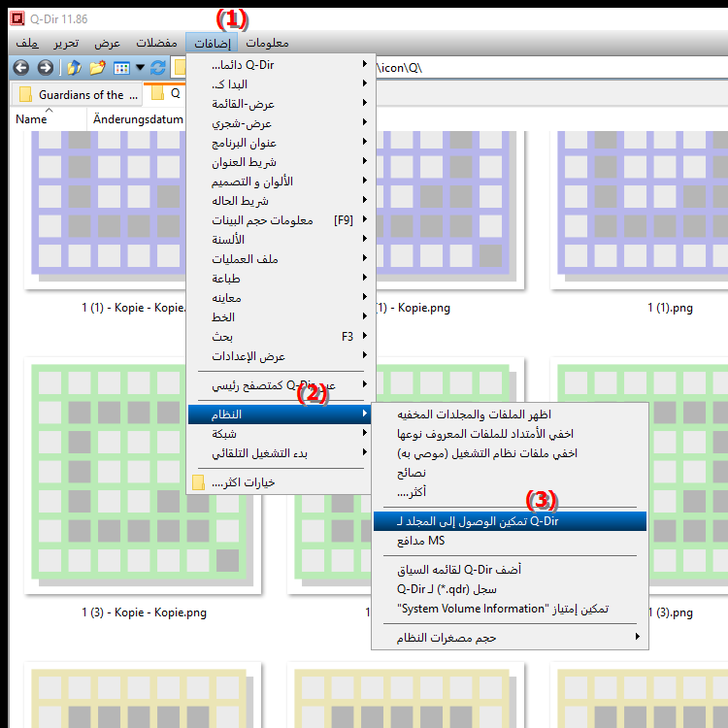Select تمكين الوصول إلى المجلد لـ Q-Dir
The width and height of the screenshot is (728, 728).
[510, 521]
